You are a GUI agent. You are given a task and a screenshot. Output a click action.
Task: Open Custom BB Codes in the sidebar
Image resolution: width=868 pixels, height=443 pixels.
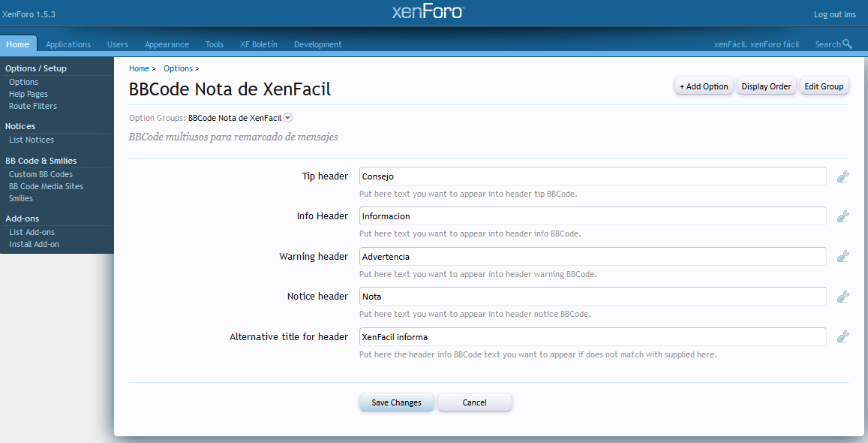point(41,174)
